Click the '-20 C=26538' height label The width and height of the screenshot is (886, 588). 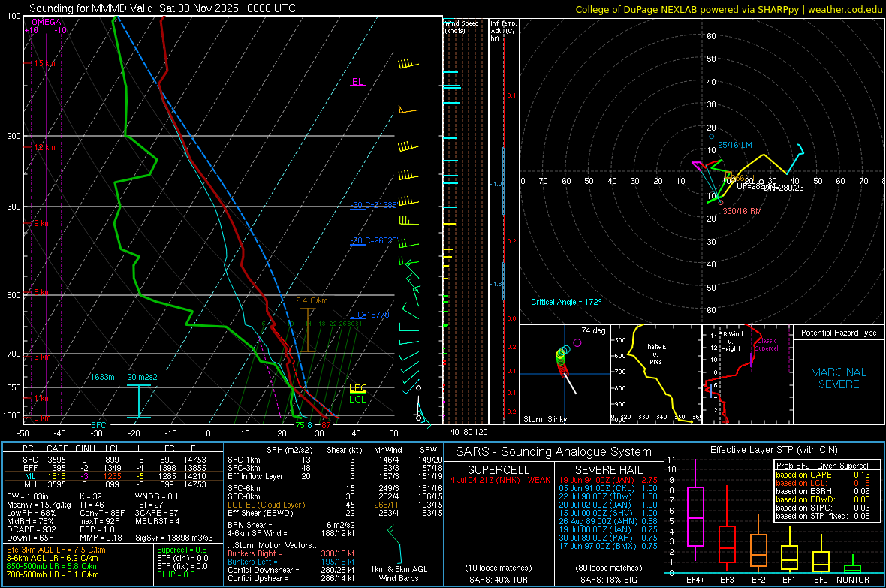(373, 240)
